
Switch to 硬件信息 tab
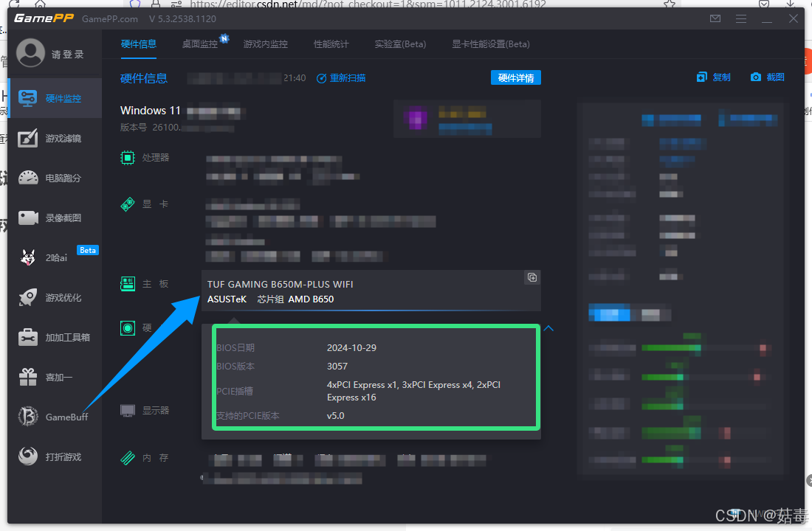point(138,44)
